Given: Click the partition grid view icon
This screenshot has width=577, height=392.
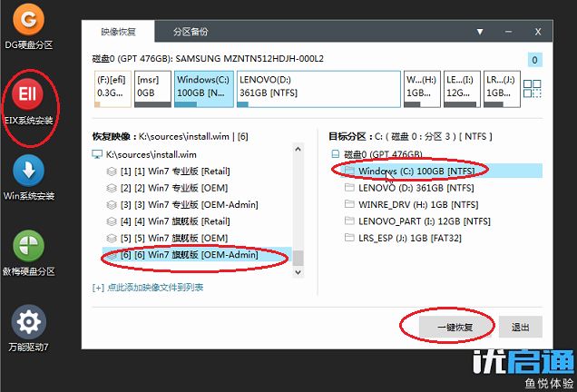Looking at the screenshot, I should click(x=533, y=89).
